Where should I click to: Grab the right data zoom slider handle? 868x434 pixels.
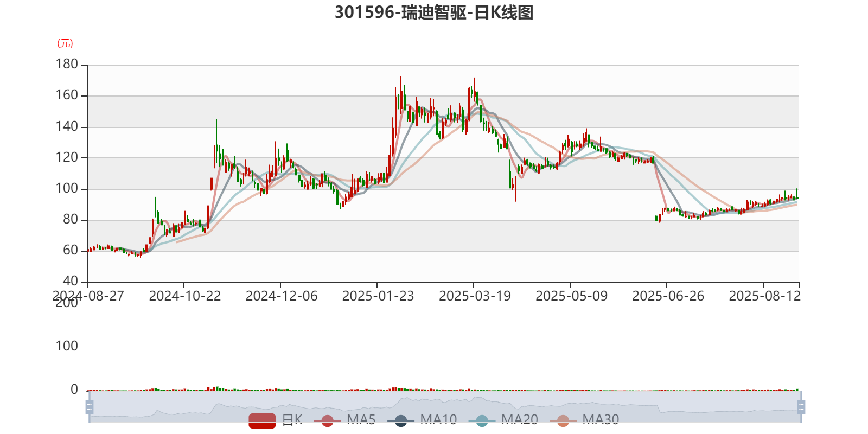coord(801,406)
